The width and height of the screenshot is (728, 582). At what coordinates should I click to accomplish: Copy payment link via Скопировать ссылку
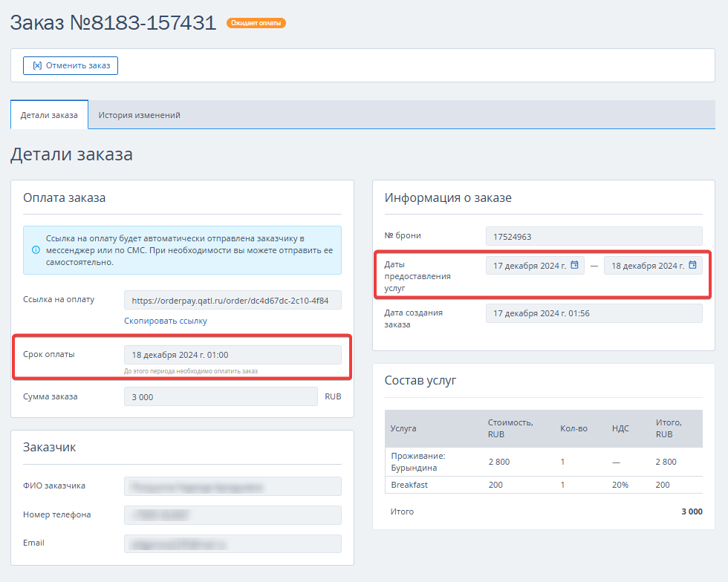point(165,321)
